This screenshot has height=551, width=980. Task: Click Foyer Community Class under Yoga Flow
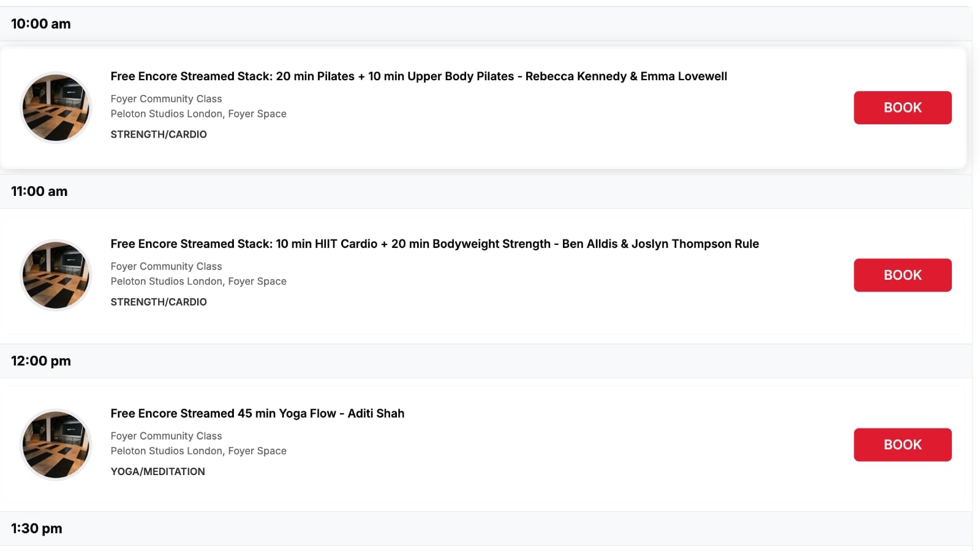[166, 436]
